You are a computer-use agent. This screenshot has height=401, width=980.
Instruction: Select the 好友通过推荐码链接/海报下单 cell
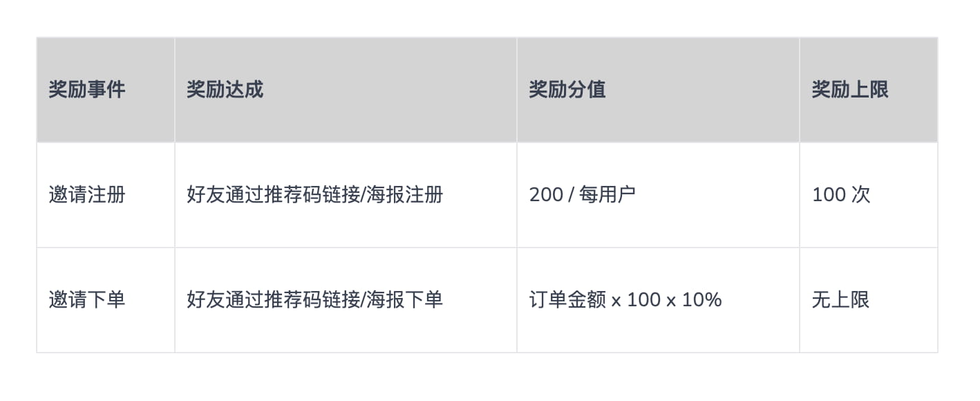point(346,300)
